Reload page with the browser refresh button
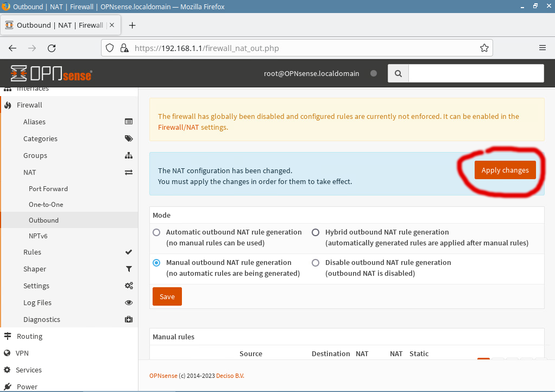555x392 pixels. click(x=52, y=48)
